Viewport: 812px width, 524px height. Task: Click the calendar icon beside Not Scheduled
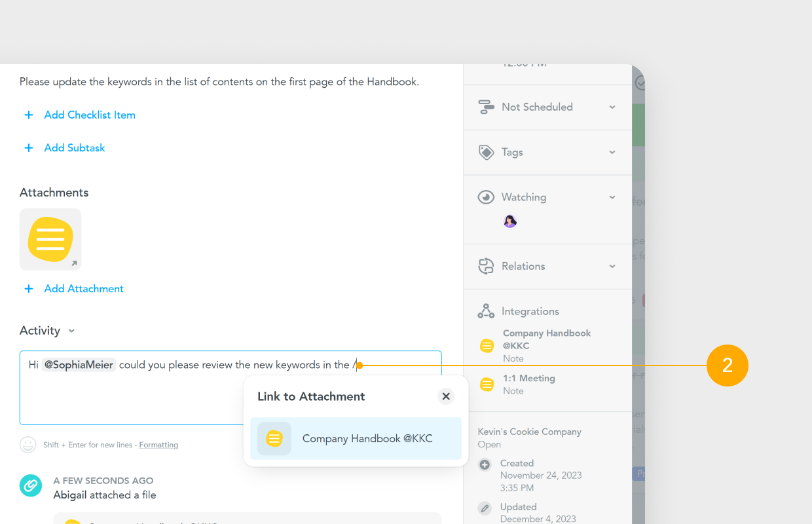point(486,107)
